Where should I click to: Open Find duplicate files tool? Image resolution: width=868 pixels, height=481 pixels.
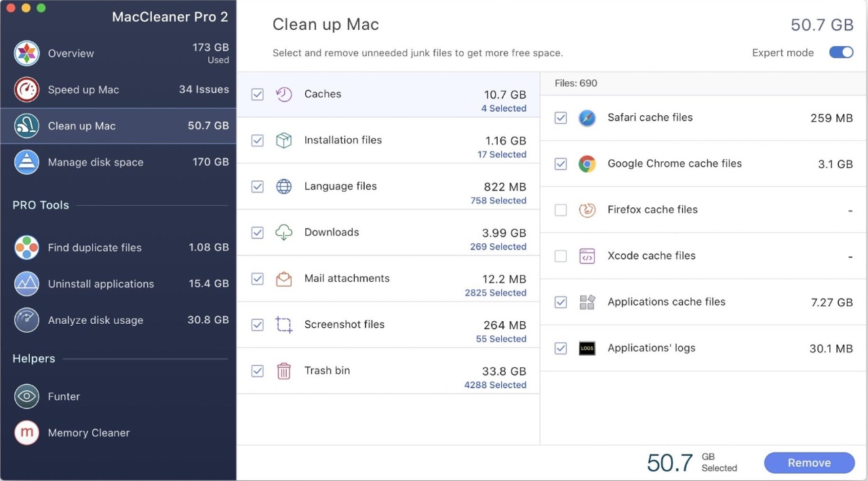click(118, 248)
